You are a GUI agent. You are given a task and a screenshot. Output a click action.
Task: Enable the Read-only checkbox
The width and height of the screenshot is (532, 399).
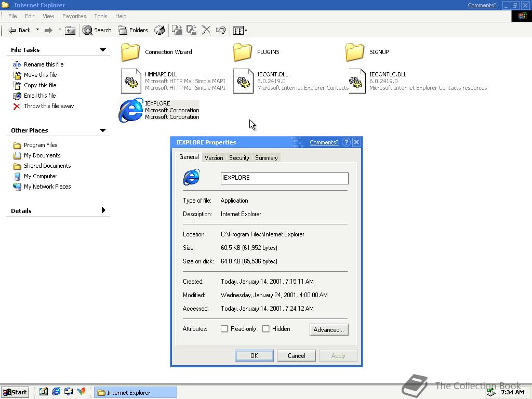point(224,328)
